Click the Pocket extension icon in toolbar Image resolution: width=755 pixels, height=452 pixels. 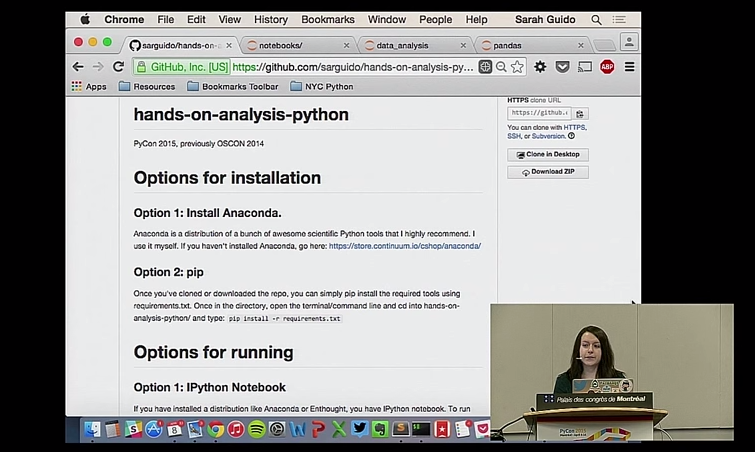pos(562,67)
